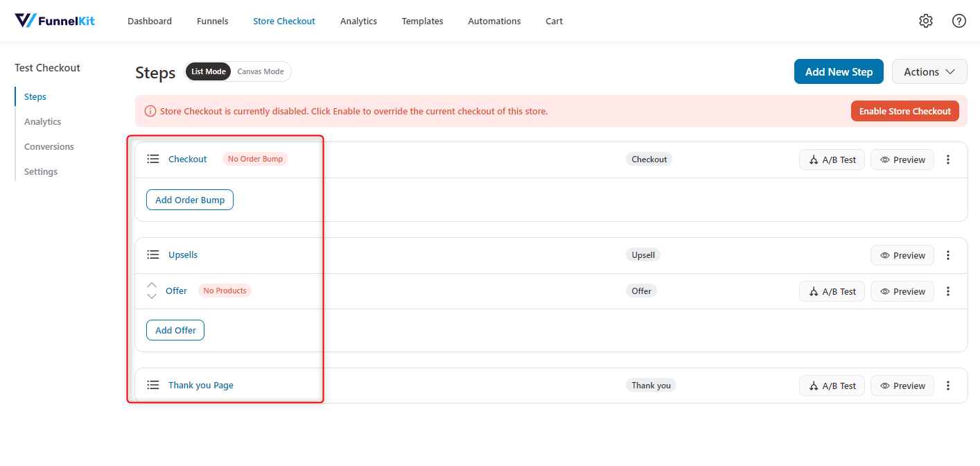
Task: Open the three-dot menu for Checkout step
Action: pos(948,159)
